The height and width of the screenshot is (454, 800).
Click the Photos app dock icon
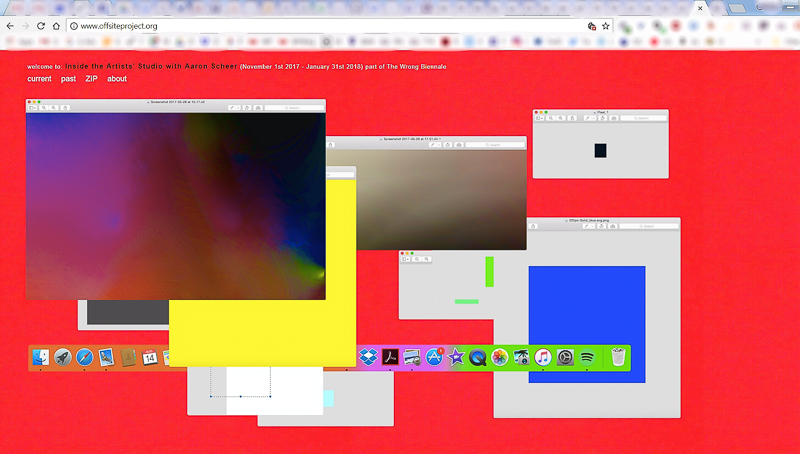tap(499, 357)
